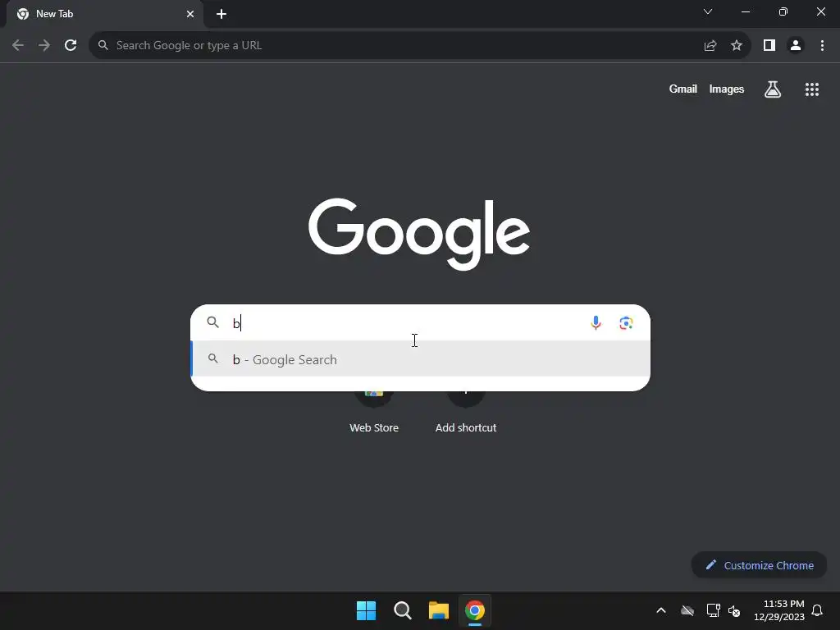Screen dimensions: 840x630
Task: Click the OneDrive cloud tray icon
Action: (687, 610)
